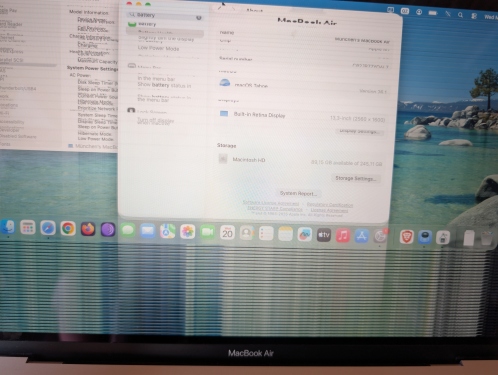Launch Google Chrome from the Dock
Image resolution: width=498 pixels, height=375 pixels.
click(x=68, y=229)
